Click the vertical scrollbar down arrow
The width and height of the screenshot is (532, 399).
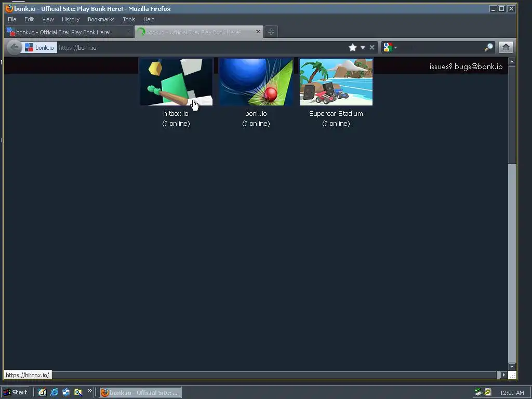[512, 366]
